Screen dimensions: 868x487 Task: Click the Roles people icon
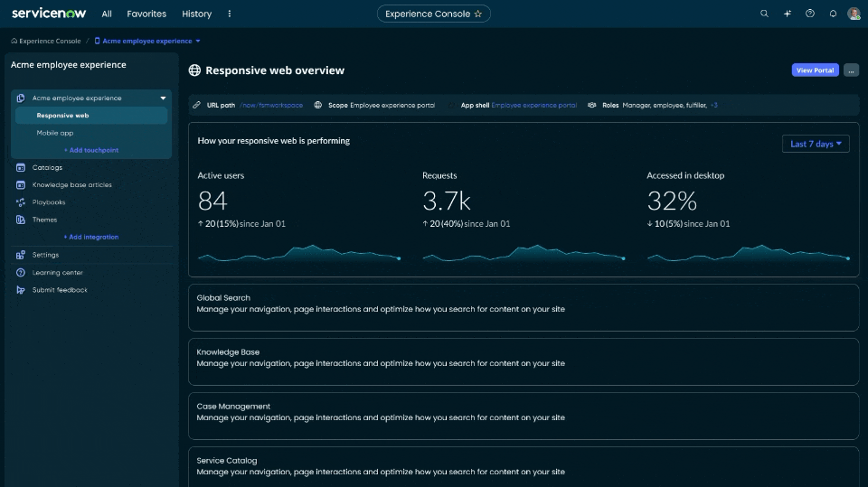(591, 105)
